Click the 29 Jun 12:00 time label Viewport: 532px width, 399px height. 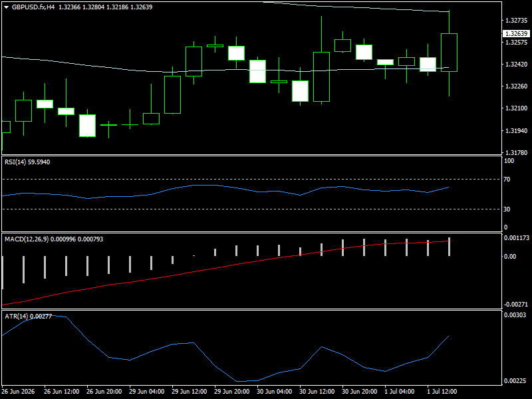[190, 392]
